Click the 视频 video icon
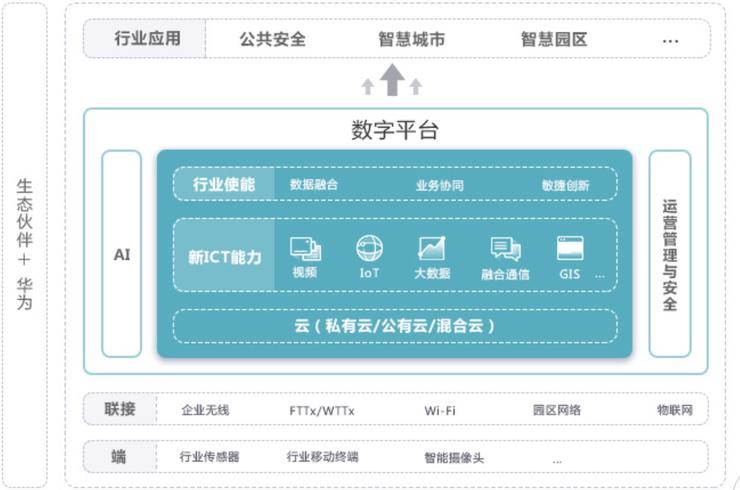The width and height of the screenshot is (740, 490). point(305,249)
